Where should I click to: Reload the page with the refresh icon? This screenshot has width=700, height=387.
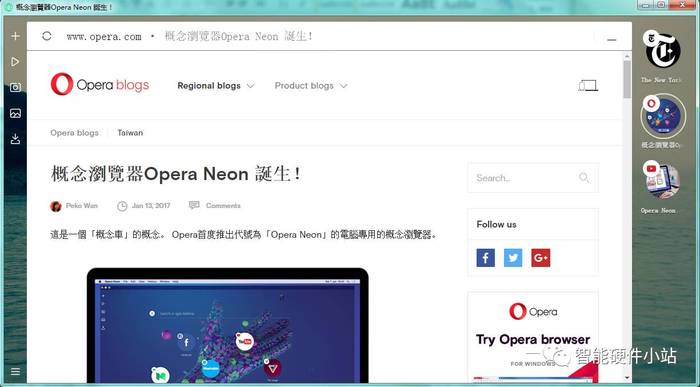point(47,36)
